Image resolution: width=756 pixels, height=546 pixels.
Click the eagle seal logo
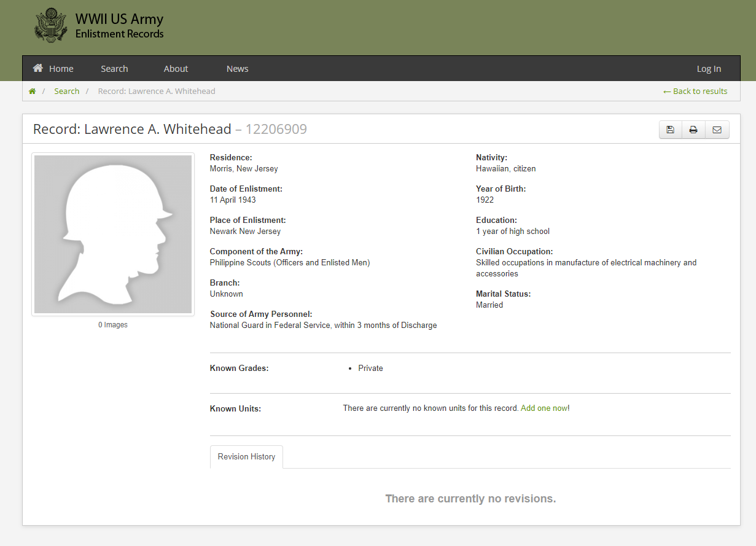coord(51,25)
